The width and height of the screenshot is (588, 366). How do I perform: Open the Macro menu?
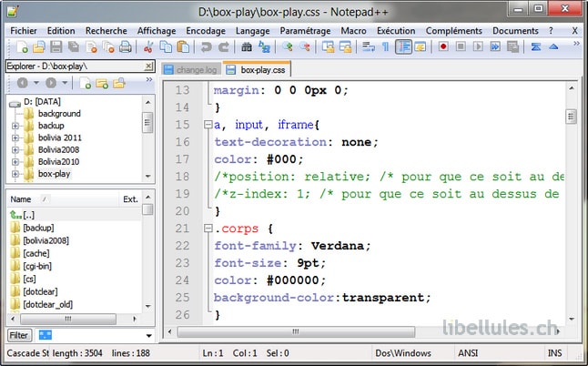click(x=354, y=31)
